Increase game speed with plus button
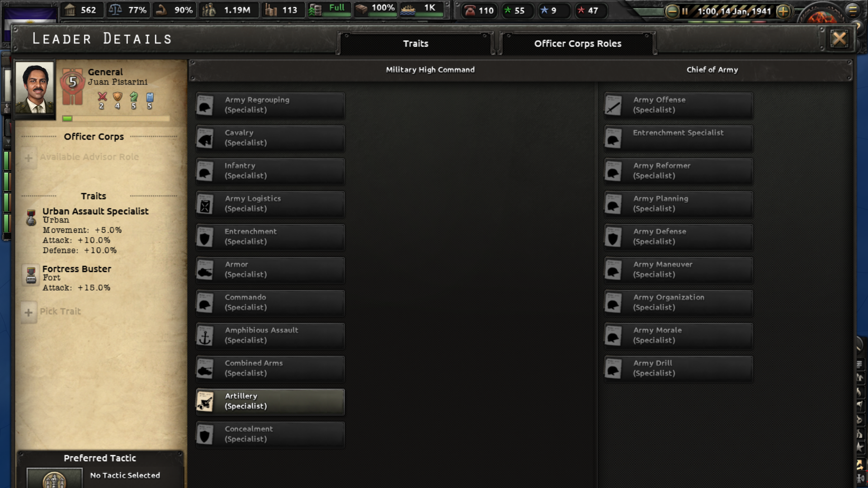 click(783, 11)
